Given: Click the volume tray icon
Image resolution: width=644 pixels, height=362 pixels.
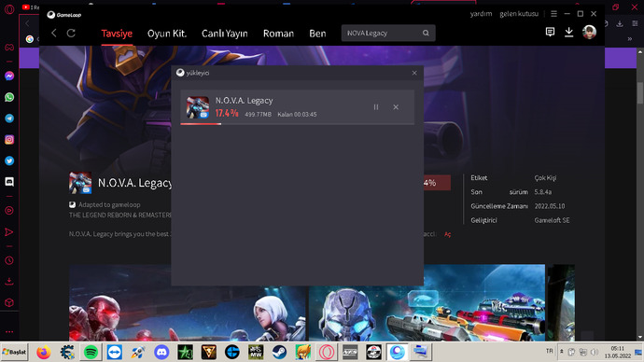Looking at the screenshot, I should click(594, 352).
